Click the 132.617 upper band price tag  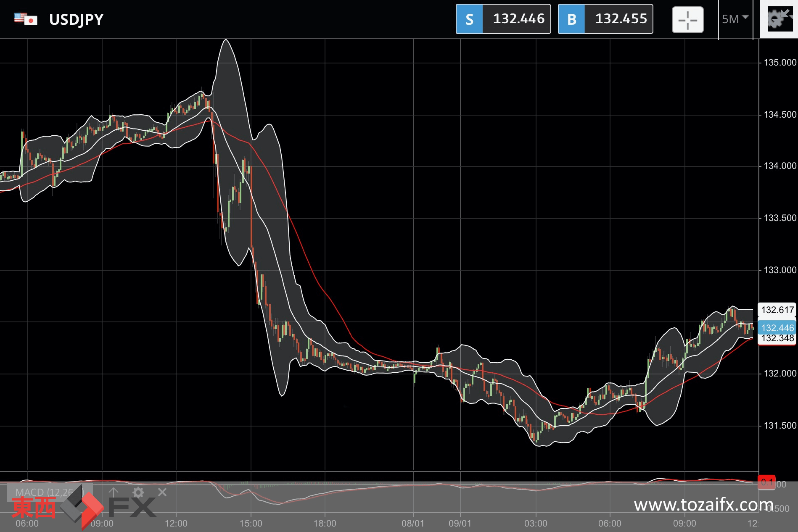pos(777,310)
